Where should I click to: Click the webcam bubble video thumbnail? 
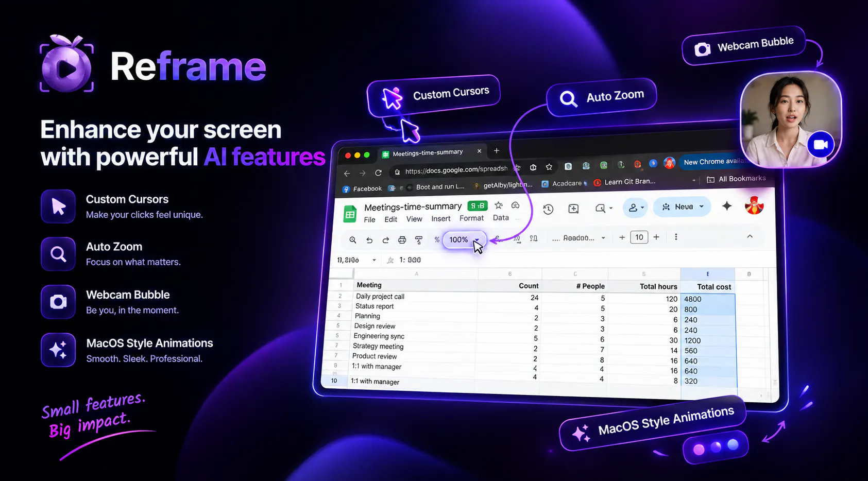790,119
